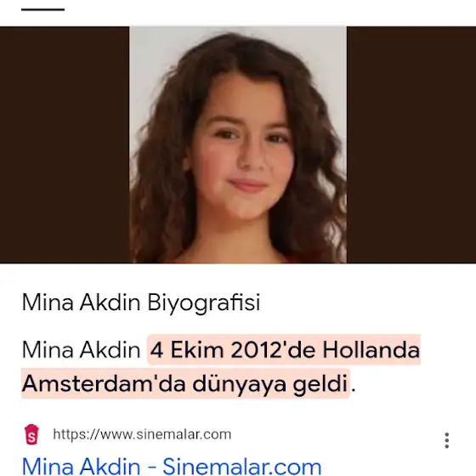The image size is (476, 476).
Task: Click the dark brown panel right of the photo
Action: 411,144
